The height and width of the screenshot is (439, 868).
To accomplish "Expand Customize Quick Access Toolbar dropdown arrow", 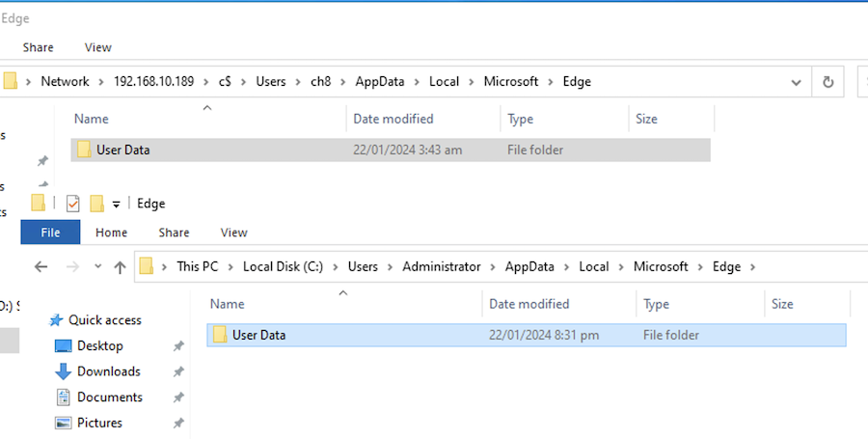I will [116, 205].
